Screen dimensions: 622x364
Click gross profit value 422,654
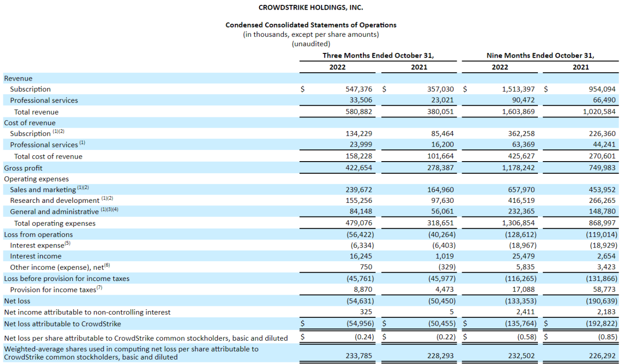(x=359, y=168)
